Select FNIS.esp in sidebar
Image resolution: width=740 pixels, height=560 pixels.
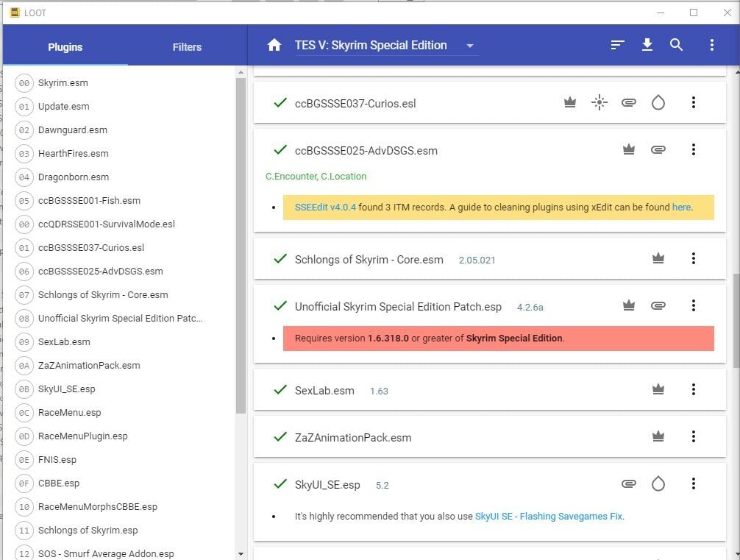coord(57,460)
